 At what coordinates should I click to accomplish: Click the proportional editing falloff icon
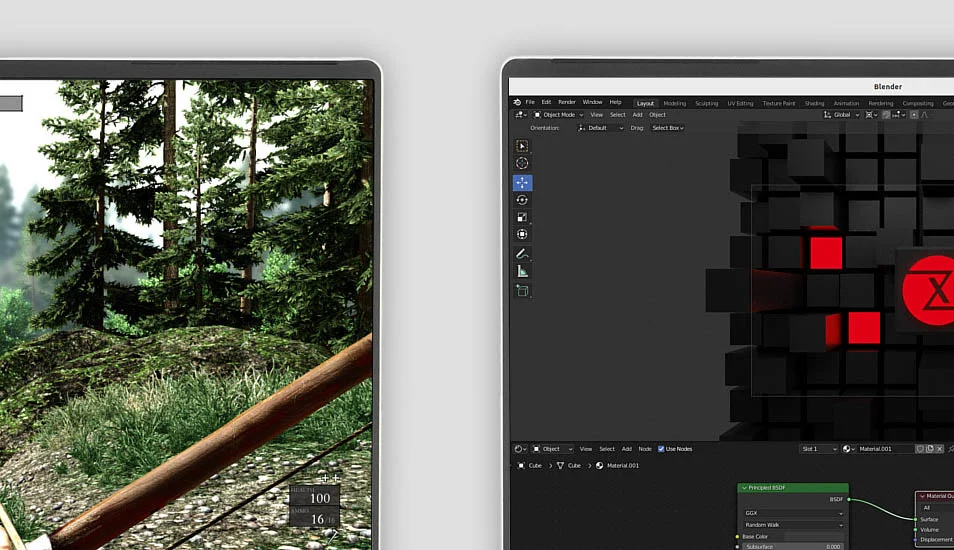coord(925,115)
